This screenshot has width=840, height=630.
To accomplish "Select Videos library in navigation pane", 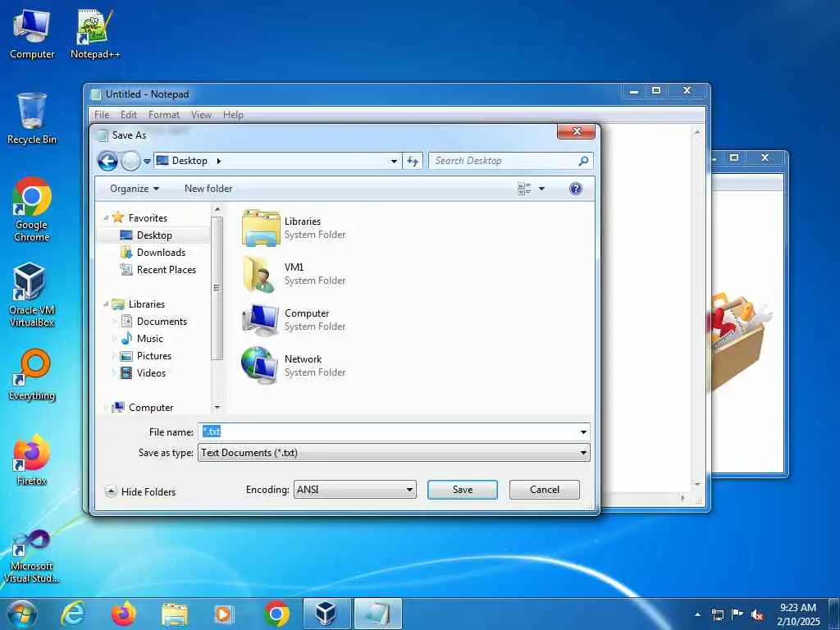I will coord(151,373).
